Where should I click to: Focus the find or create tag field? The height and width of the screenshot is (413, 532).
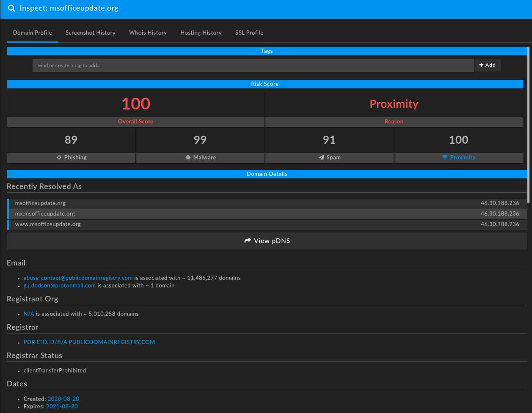point(253,65)
